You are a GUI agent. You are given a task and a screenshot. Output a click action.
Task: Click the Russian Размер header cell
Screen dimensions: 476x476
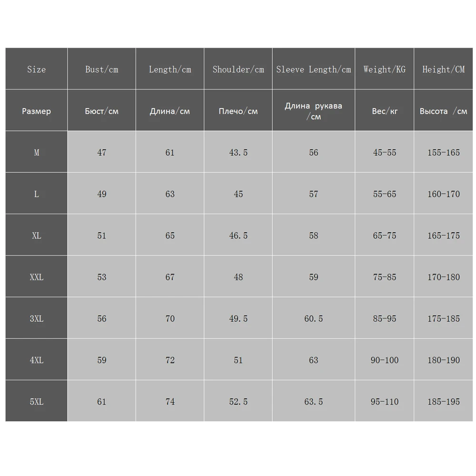36,111
